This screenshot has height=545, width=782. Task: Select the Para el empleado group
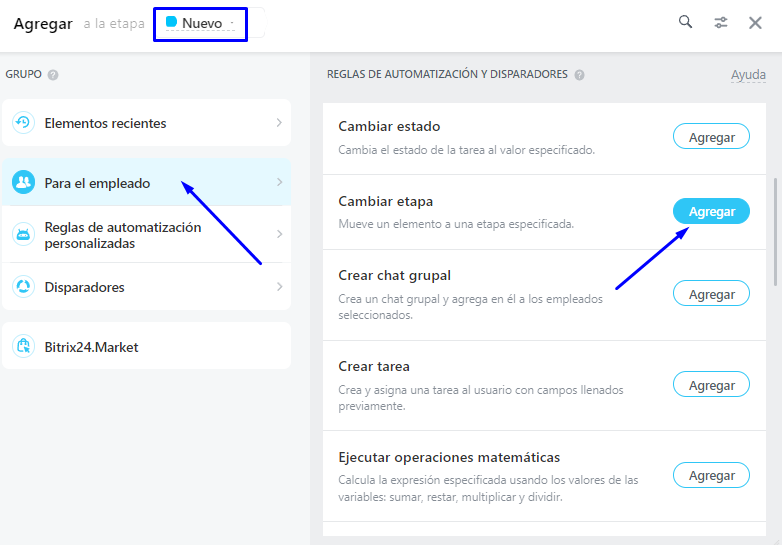click(97, 183)
